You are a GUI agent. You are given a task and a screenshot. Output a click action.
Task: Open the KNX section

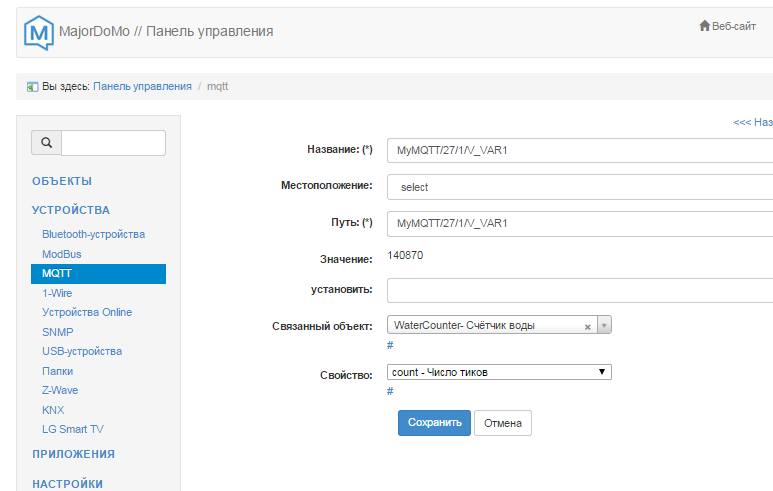tap(53, 410)
